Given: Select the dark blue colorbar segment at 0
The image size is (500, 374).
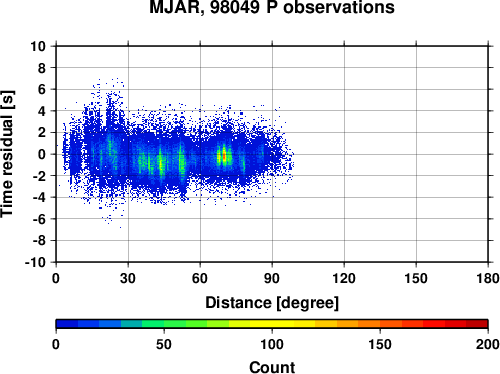Looking at the screenshot, I should pyautogui.click(x=67, y=324).
